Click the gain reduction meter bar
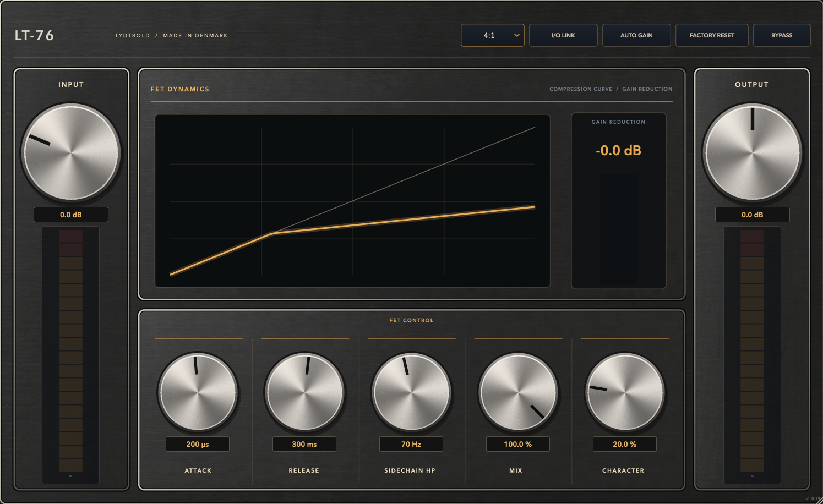This screenshot has width=823, height=504. coord(618,229)
